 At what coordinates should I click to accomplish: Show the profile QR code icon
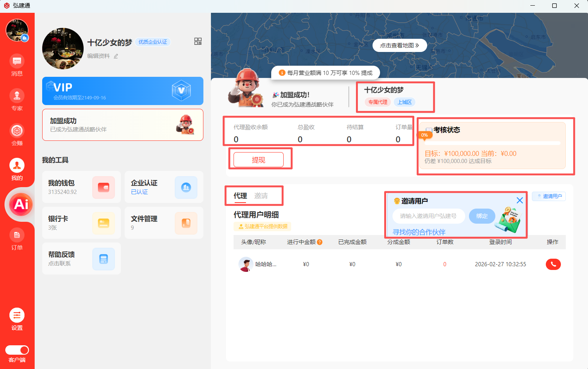coord(198,41)
